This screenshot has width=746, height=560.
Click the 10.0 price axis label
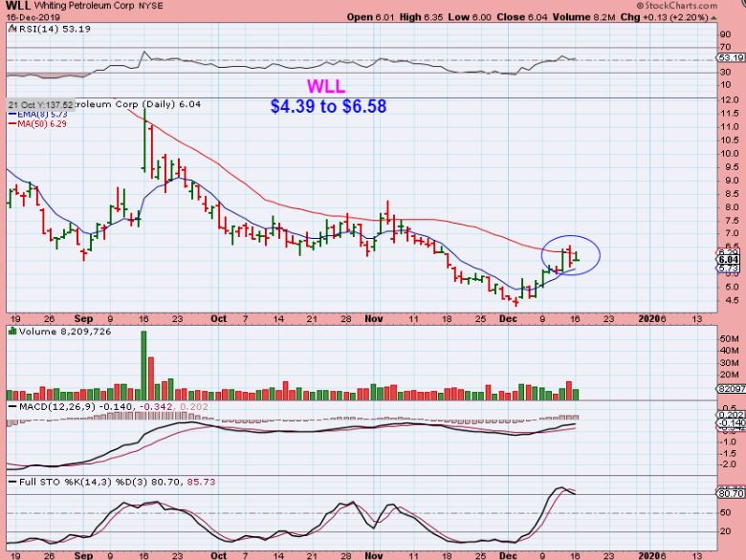(730, 154)
